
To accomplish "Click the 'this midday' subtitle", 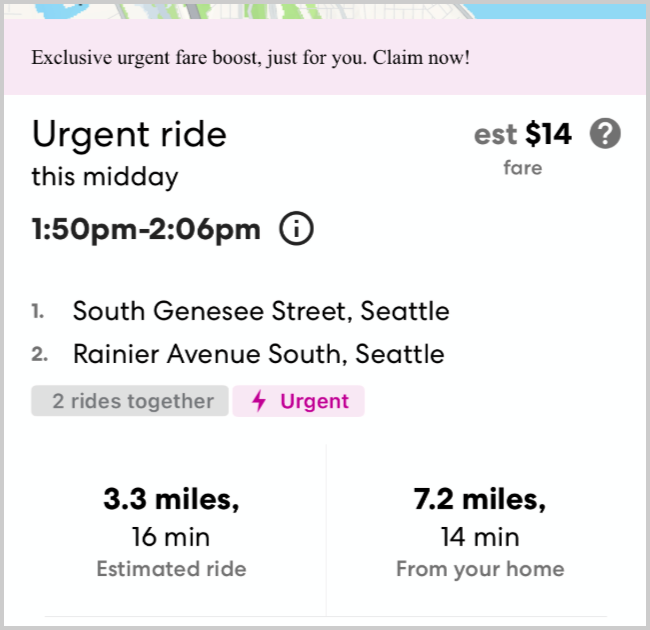I will (x=105, y=177).
